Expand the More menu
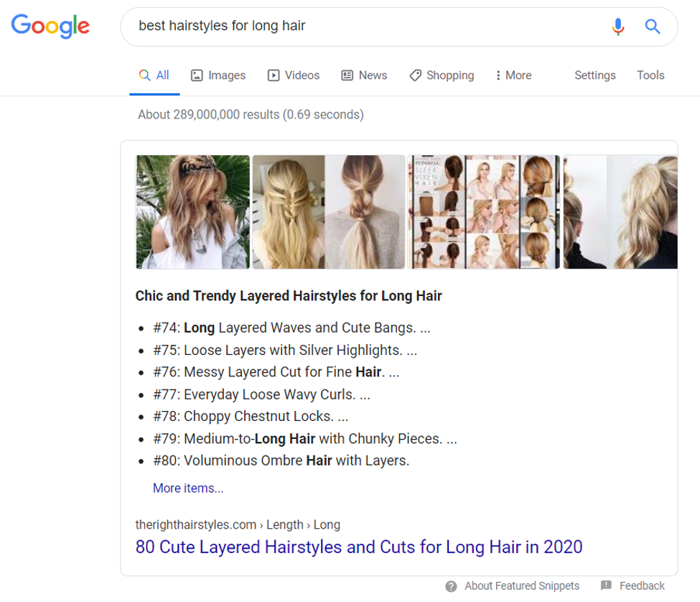Image resolution: width=700 pixels, height=602 pixels. click(x=513, y=75)
